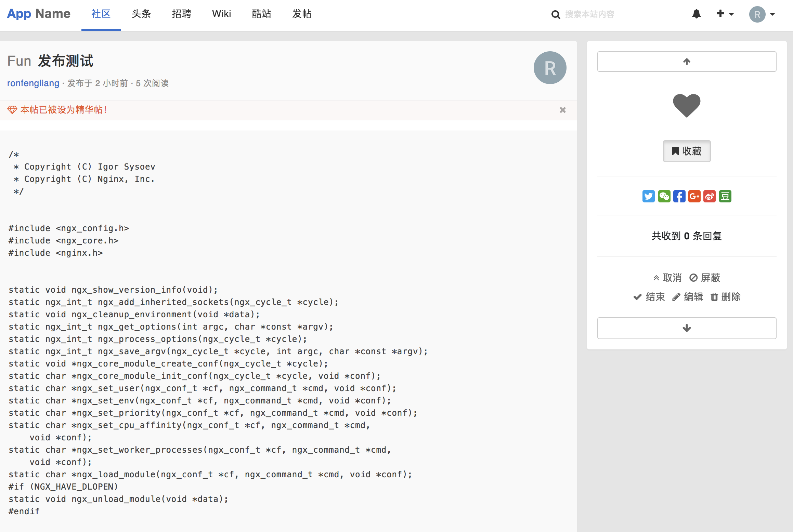Open the Wiki navigation tab

point(221,14)
